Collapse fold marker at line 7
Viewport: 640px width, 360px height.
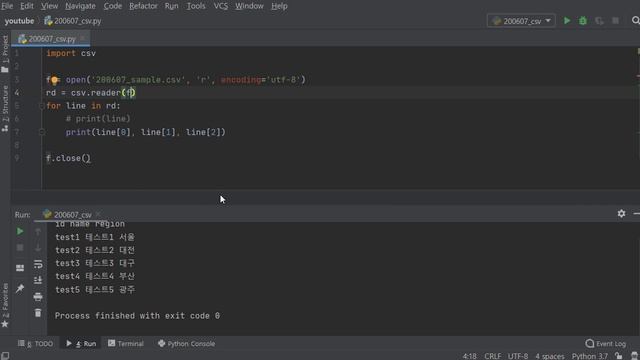[42, 132]
